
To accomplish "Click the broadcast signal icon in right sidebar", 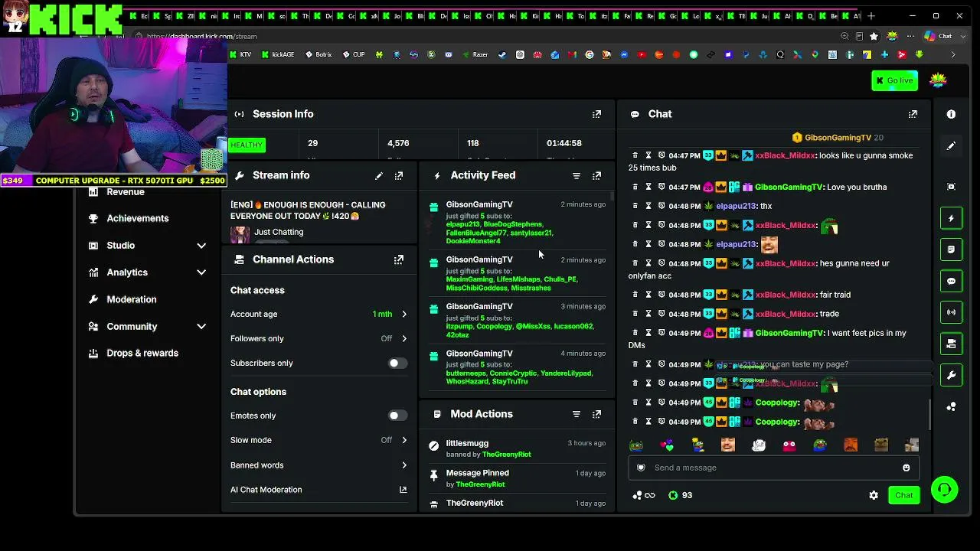I will pyautogui.click(x=951, y=312).
